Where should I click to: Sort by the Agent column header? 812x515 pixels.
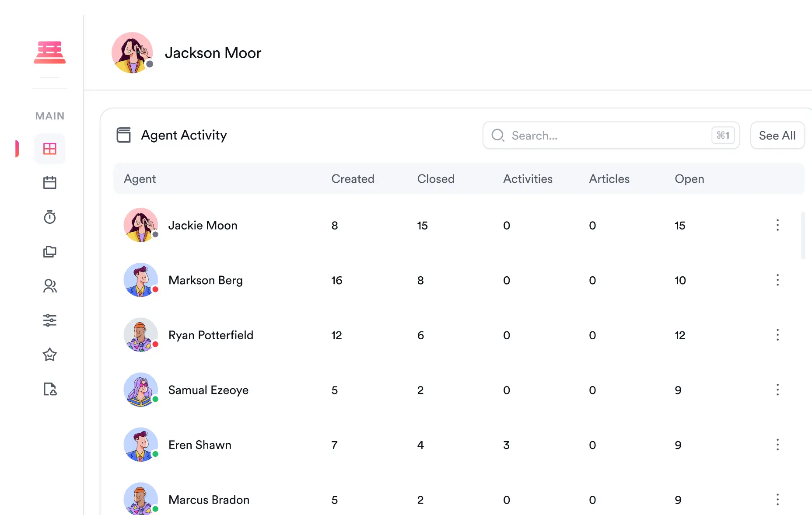tap(140, 179)
